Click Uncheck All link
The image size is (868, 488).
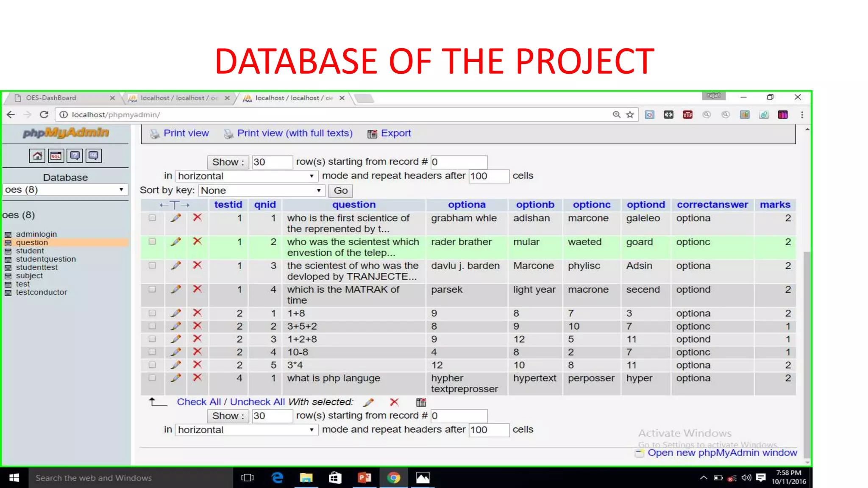tap(257, 402)
